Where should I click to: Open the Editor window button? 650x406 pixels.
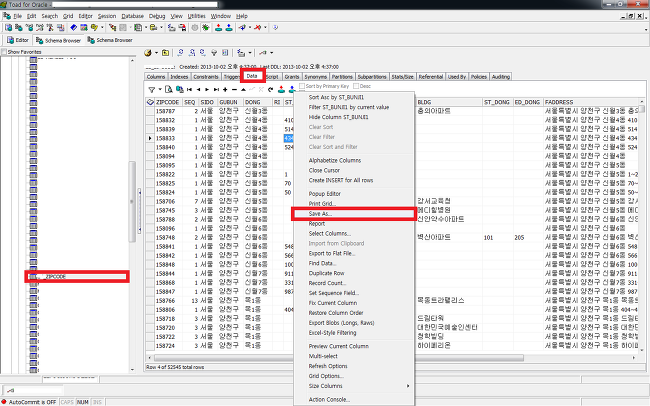tap(18, 40)
